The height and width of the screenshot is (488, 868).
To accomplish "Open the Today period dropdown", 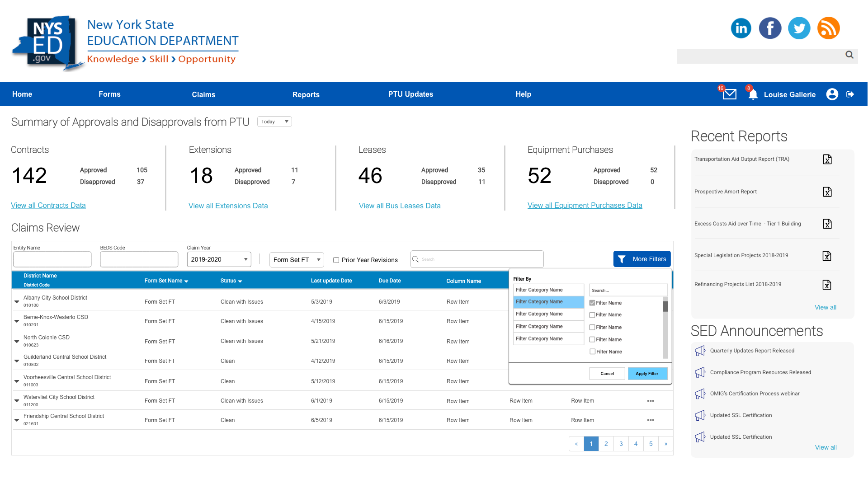I will point(274,122).
